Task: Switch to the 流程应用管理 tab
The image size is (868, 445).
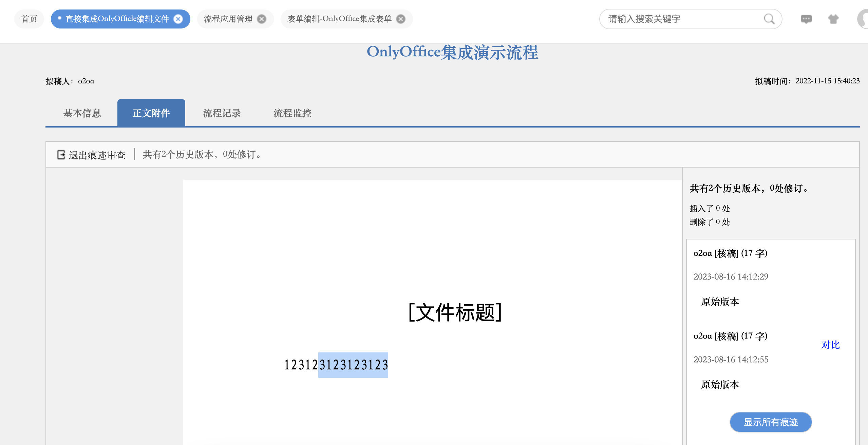Action: [228, 19]
